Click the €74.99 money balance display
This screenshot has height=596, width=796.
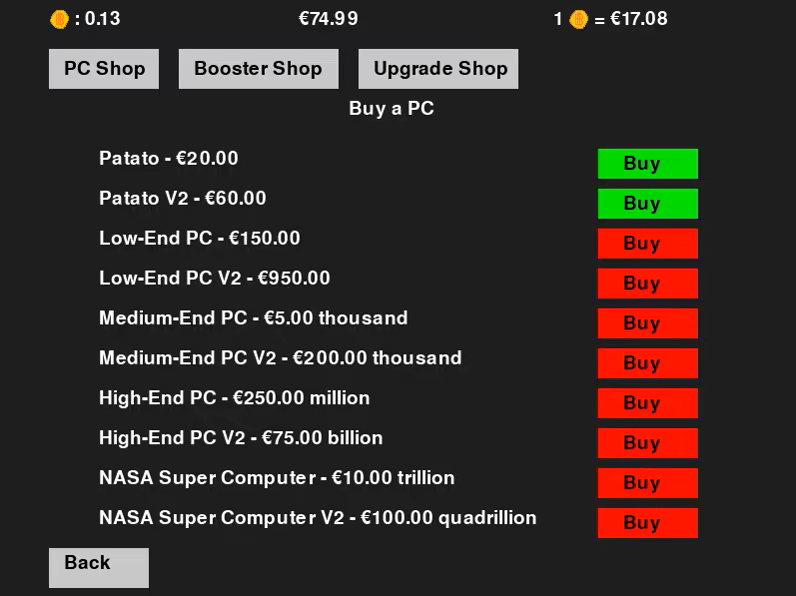pyautogui.click(x=328, y=19)
